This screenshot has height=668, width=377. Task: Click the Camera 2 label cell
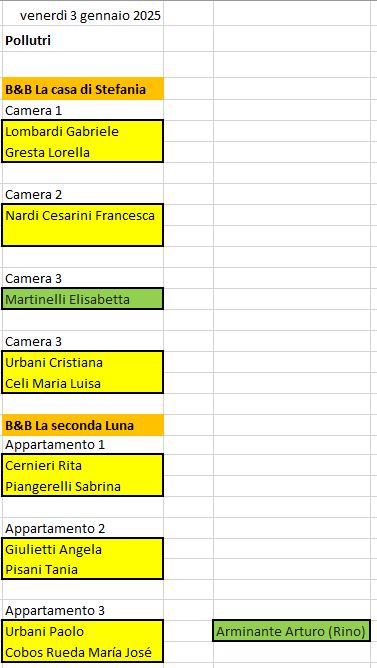pyautogui.click(x=82, y=194)
